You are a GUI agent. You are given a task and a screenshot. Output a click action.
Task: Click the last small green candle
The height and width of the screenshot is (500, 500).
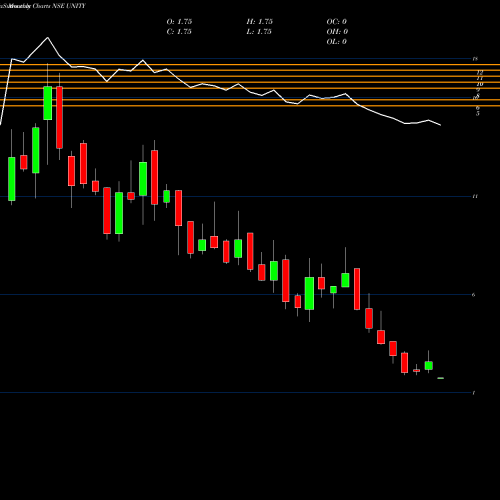point(441,378)
